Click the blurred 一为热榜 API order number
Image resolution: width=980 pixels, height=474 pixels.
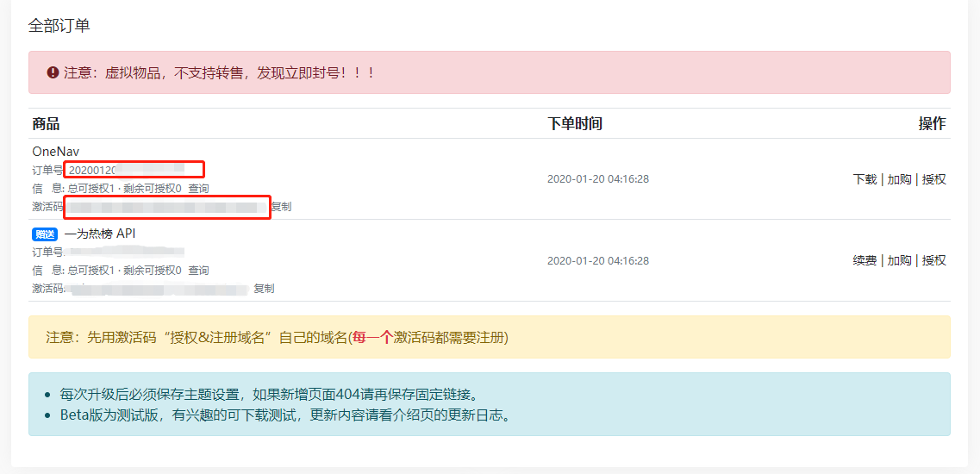[x=124, y=252]
